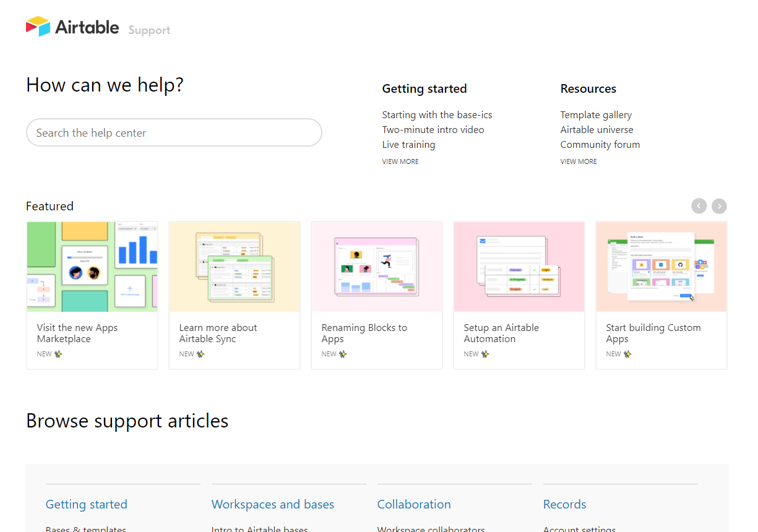
Task: Open the Two-minute intro video link
Action: pos(433,130)
